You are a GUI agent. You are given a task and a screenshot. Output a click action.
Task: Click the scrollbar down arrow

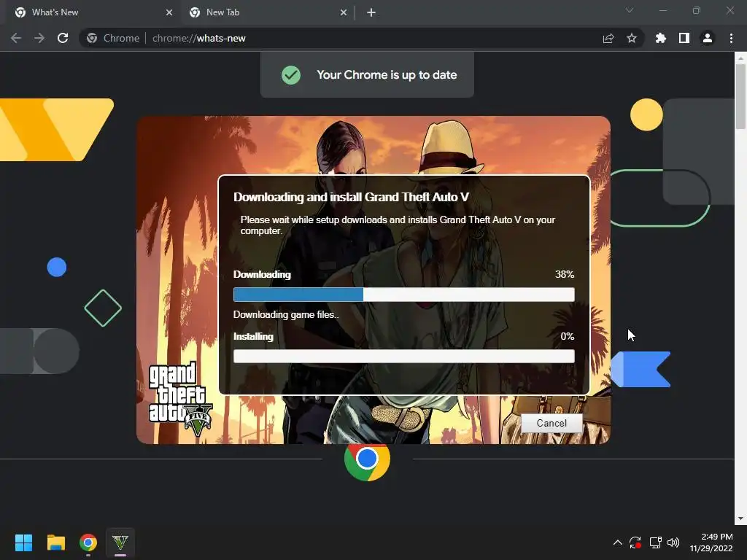point(740,518)
